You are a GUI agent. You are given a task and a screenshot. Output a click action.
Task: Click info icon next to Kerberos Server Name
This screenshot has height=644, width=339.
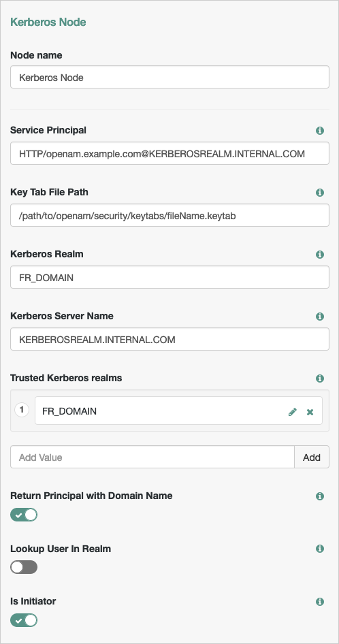pos(320,317)
